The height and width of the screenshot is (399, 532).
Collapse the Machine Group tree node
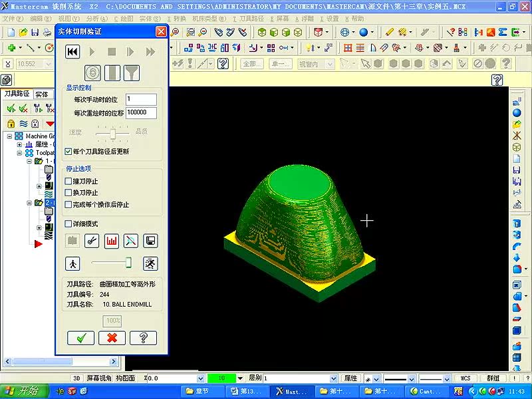9,136
